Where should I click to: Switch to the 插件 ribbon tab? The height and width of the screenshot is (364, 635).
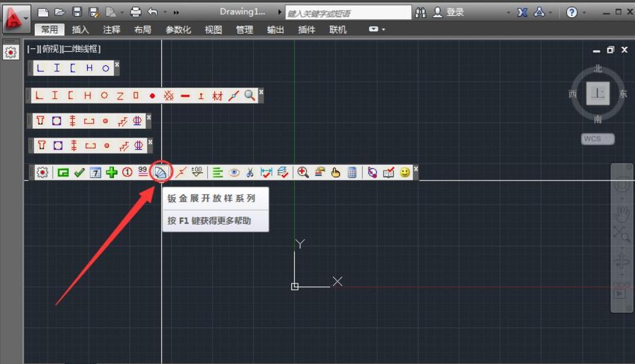[306, 29]
